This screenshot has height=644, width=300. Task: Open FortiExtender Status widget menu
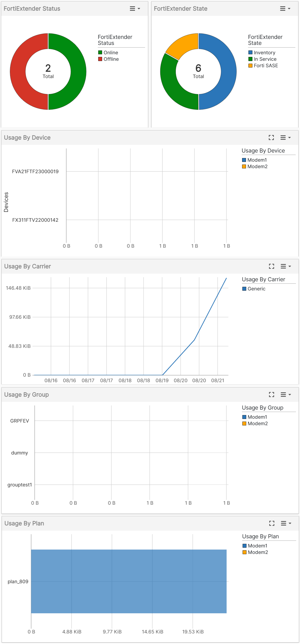pyautogui.click(x=135, y=9)
